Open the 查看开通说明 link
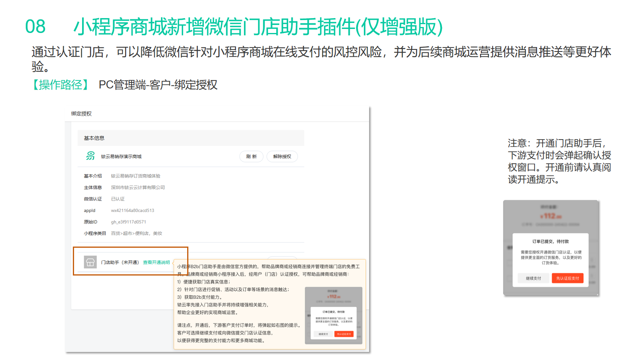Screen dimensions: 644x362 coord(157,262)
